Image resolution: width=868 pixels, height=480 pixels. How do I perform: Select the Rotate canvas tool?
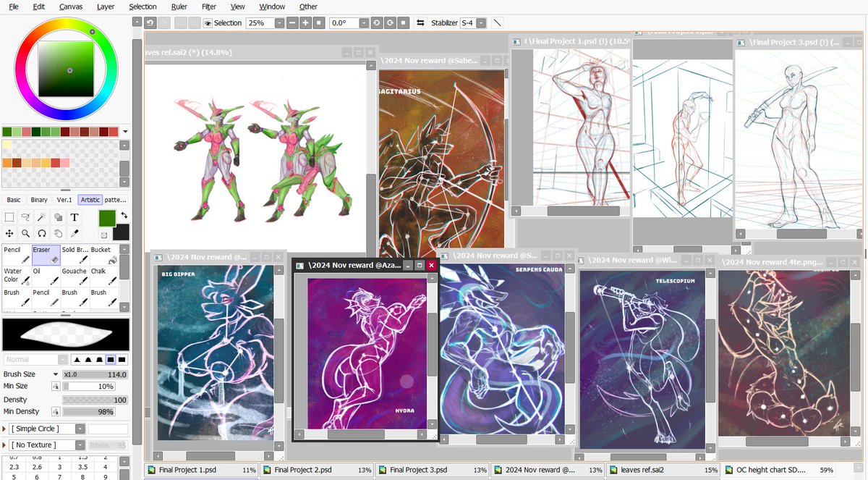(41, 233)
